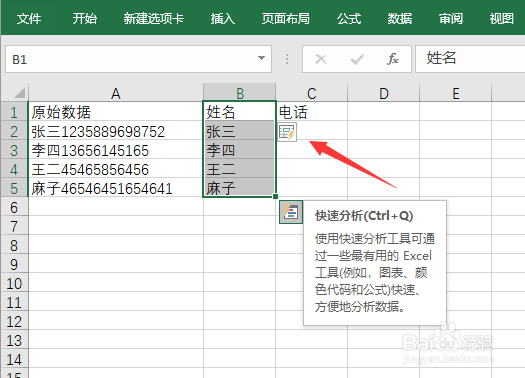
Task: Switch to the 公式 ribbon tab
Action: [349, 18]
